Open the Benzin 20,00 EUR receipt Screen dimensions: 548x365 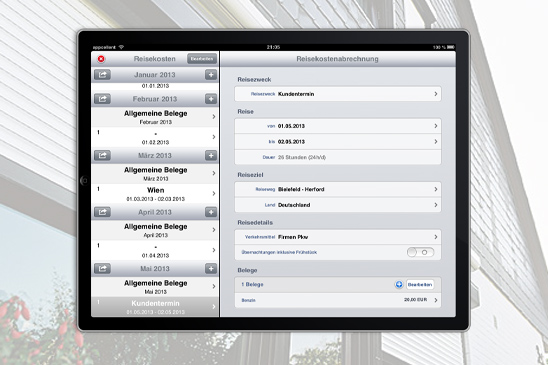(338, 300)
